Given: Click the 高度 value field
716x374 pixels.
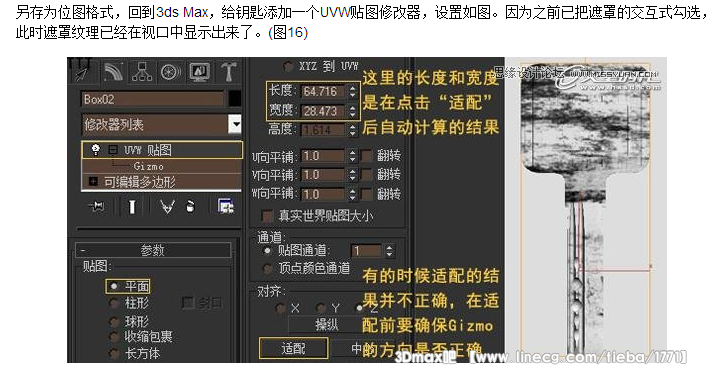Looking at the screenshot, I should pyautogui.click(x=323, y=130).
